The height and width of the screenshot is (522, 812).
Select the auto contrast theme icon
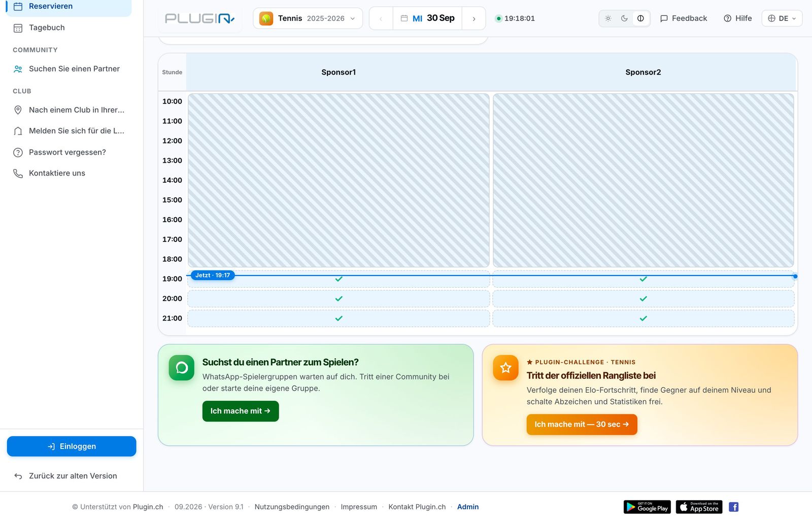click(x=640, y=18)
